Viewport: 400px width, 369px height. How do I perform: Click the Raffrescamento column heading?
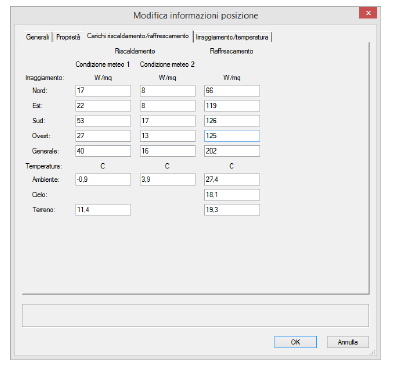[231, 51]
